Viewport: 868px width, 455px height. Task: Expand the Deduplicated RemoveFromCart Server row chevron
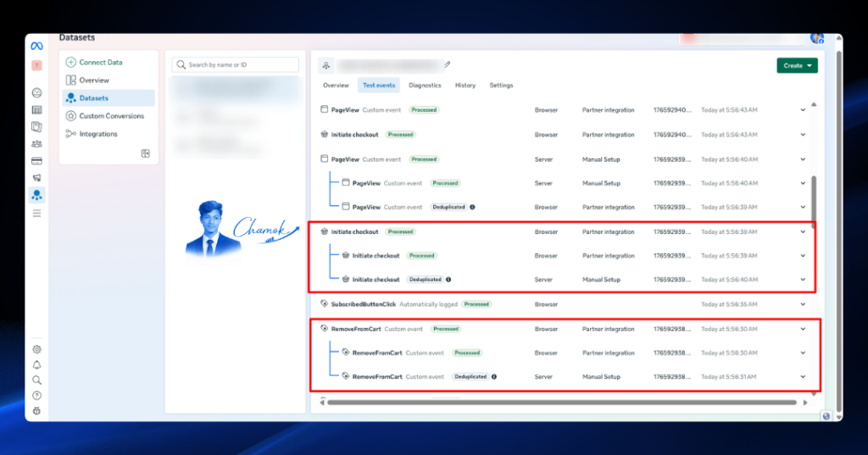(x=803, y=377)
